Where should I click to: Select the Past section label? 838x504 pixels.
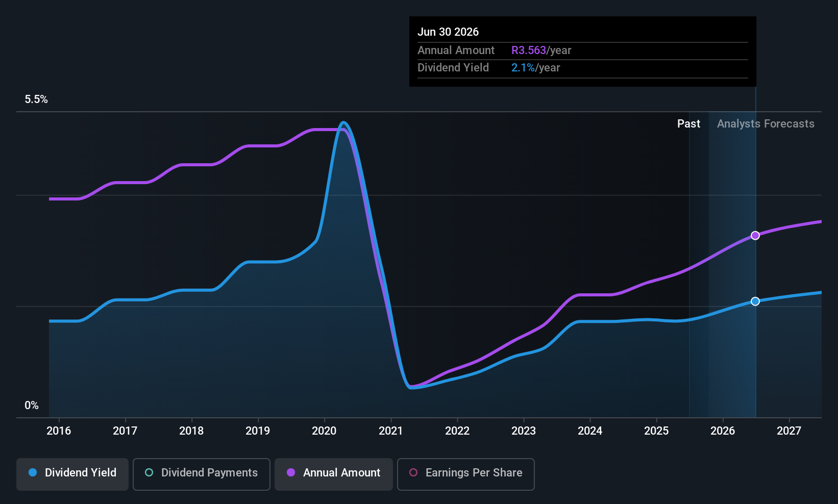click(688, 124)
